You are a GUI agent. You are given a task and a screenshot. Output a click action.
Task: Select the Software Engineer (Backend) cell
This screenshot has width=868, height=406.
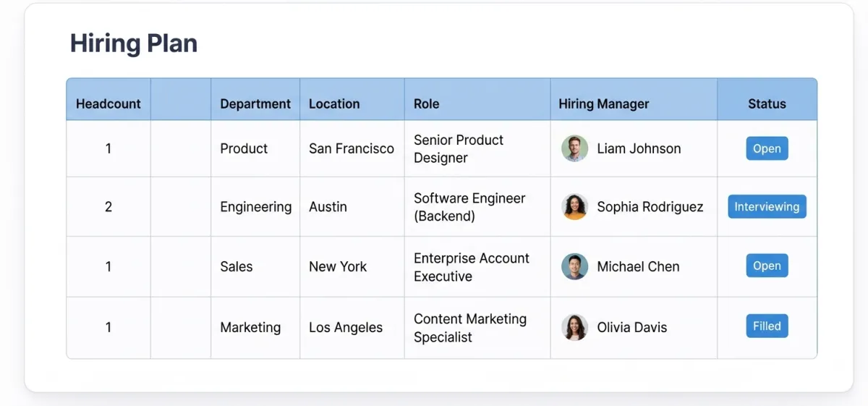click(469, 207)
